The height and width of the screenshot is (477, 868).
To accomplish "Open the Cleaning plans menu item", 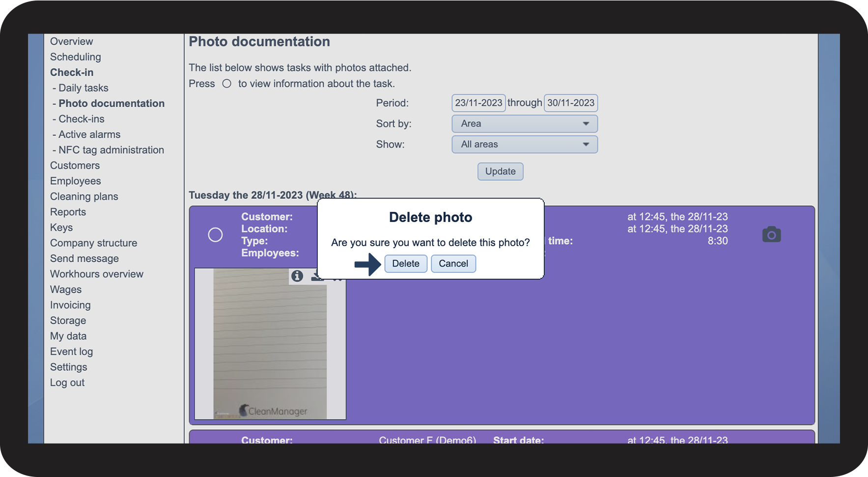I will (84, 196).
